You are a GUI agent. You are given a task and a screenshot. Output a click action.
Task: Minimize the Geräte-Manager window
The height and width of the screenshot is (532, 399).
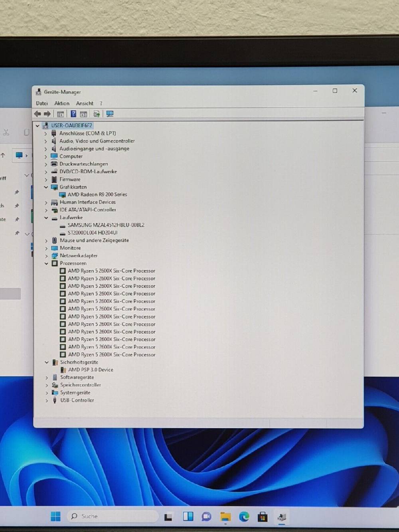(x=315, y=91)
